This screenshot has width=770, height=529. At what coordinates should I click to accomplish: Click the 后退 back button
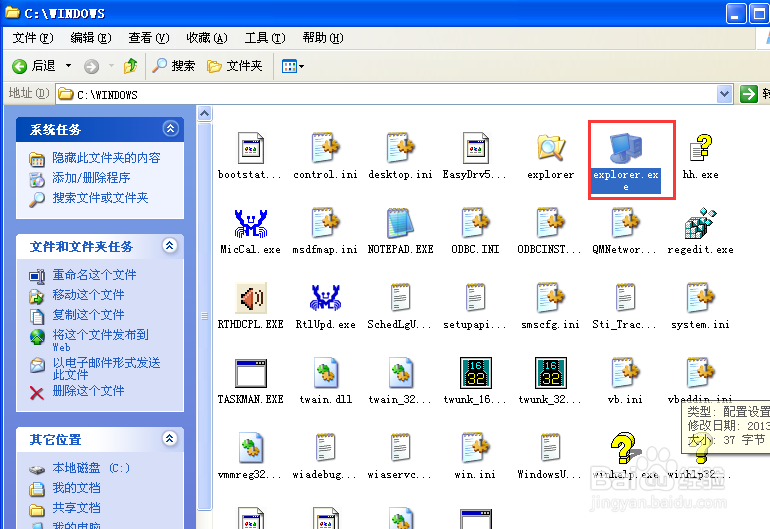(x=34, y=66)
